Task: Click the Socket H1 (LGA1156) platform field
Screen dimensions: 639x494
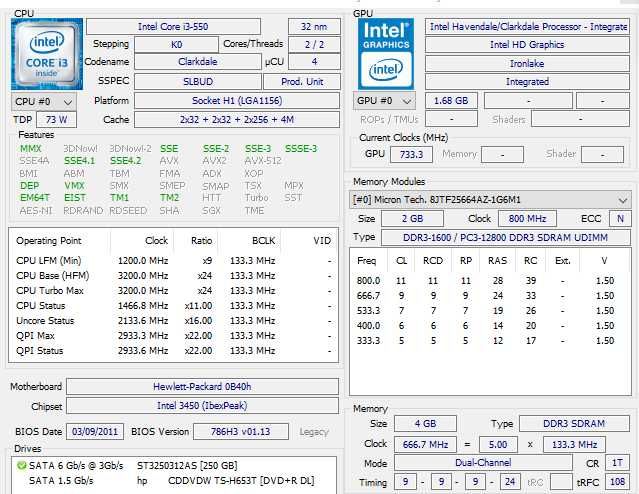Action: coord(237,101)
